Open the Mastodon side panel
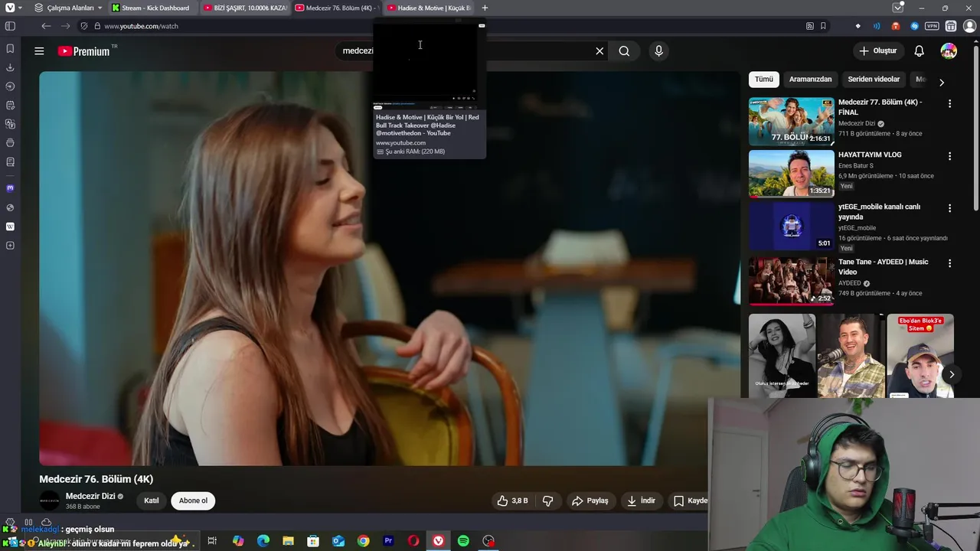The width and height of the screenshot is (980, 551). (10, 187)
